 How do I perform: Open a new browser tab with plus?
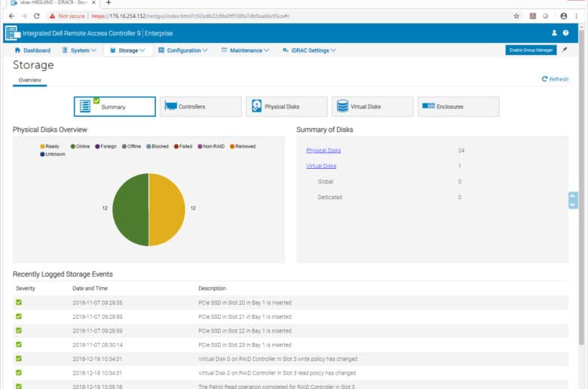click(x=109, y=2)
